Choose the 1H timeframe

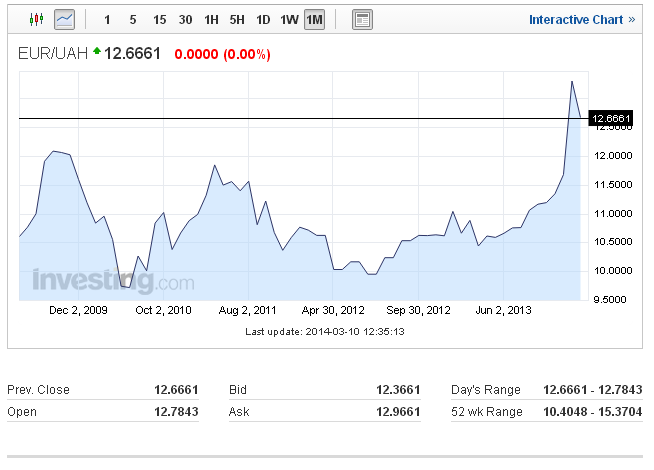211,20
